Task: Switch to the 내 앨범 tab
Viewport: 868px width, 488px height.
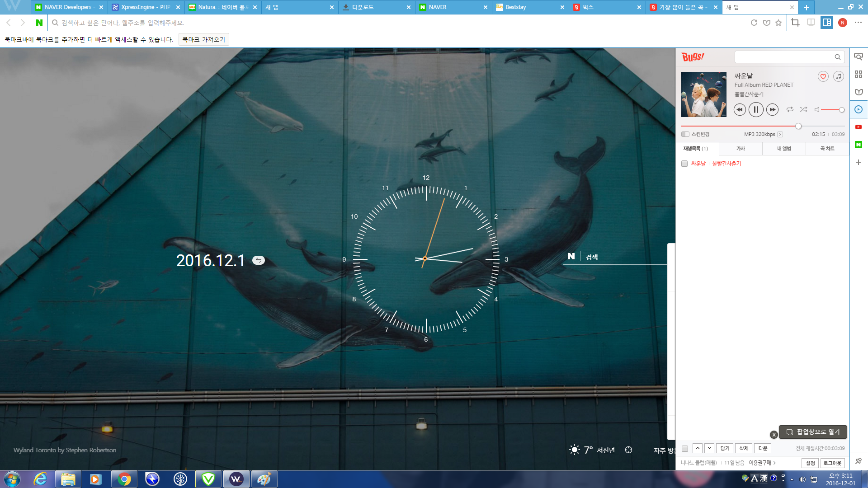Action: click(x=784, y=149)
